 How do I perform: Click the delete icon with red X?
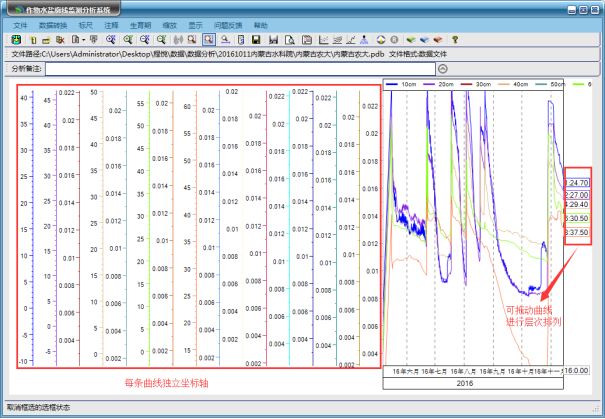[60, 39]
